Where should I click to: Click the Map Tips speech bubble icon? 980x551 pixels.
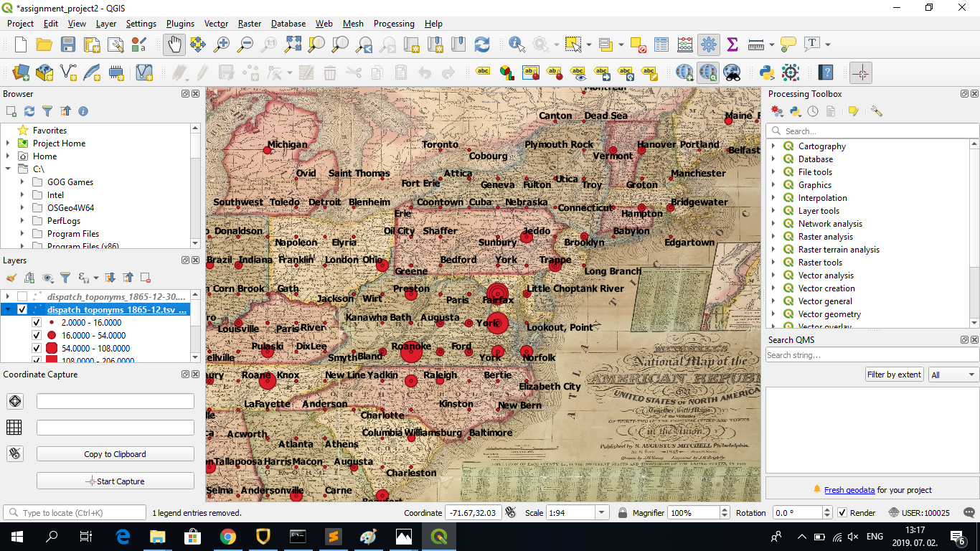pyautogui.click(x=788, y=44)
